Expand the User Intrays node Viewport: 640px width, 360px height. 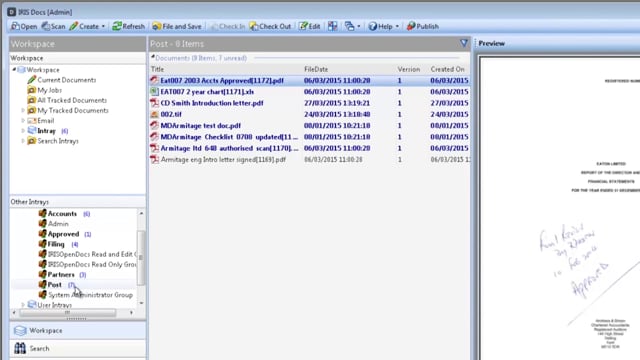pyautogui.click(x=23, y=305)
